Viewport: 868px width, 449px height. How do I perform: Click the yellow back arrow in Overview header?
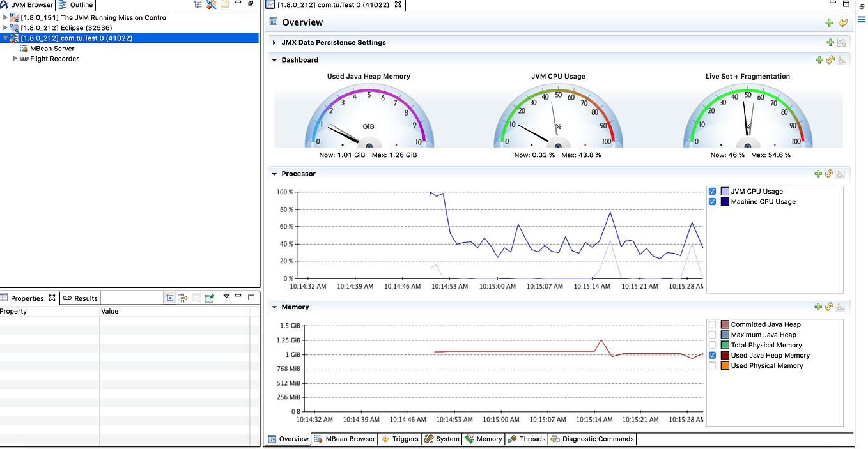843,23
